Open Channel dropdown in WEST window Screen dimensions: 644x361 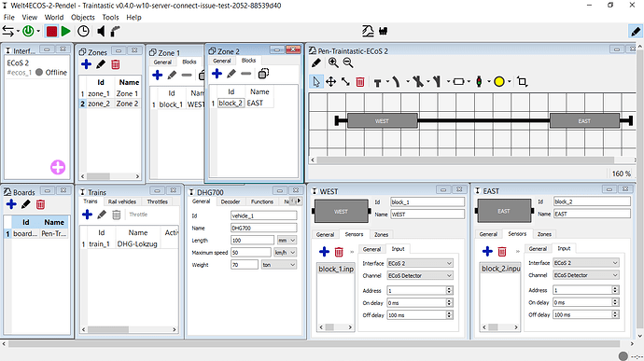420,275
